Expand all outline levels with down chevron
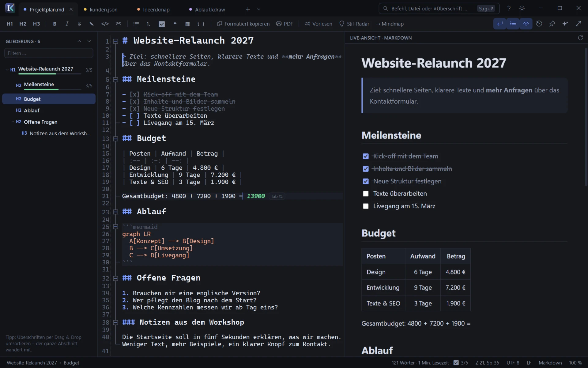 pos(89,41)
